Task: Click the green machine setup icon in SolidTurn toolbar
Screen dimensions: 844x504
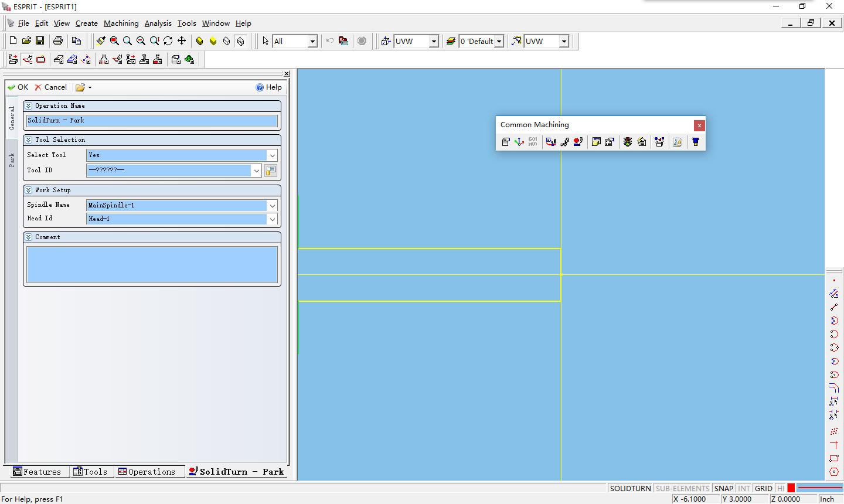Action: pos(189,59)
